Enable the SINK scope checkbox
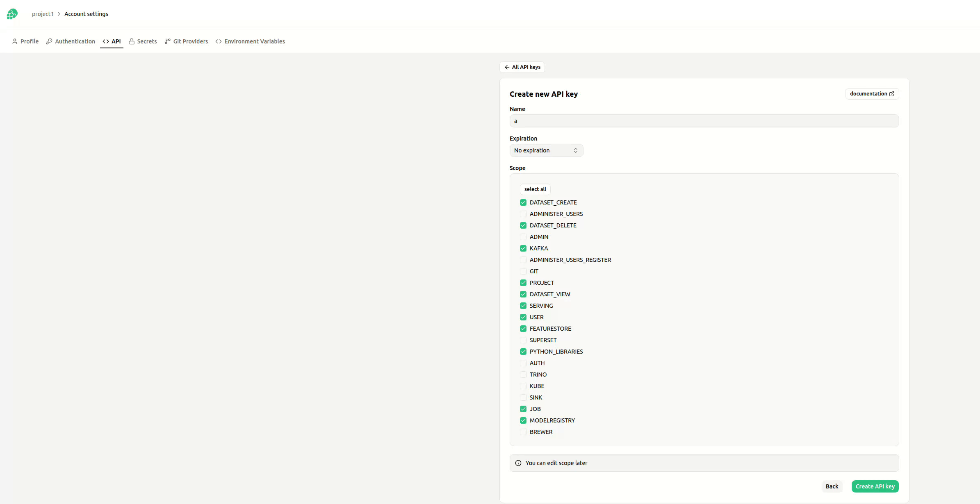The width and height of the screenshot is (980, 504). coord(523,397)
